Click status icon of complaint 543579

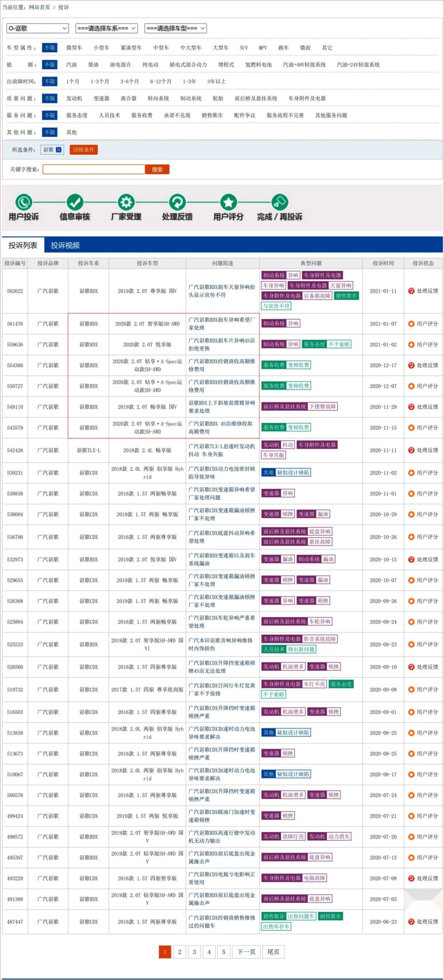pyautogui.click(x=411, y=428)
